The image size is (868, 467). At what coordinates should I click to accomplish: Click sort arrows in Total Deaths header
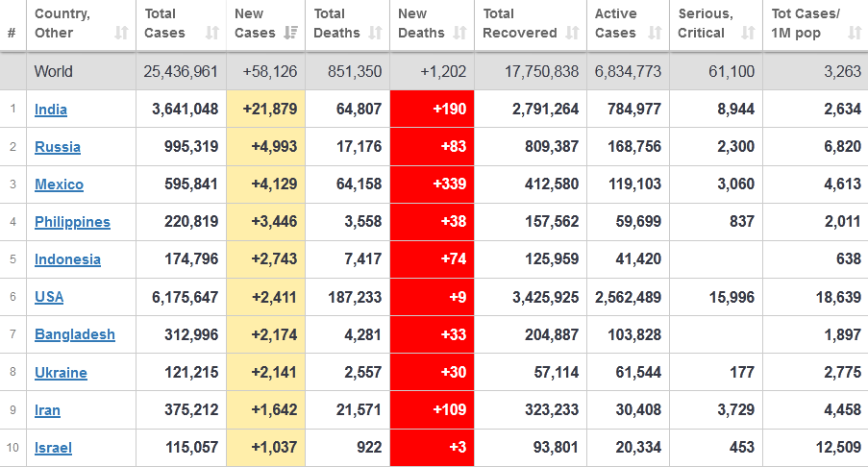click(376, 33)
